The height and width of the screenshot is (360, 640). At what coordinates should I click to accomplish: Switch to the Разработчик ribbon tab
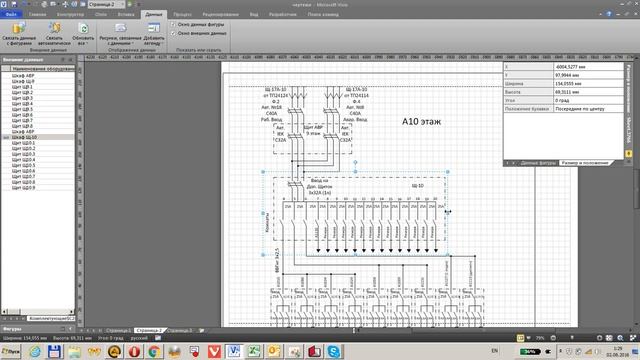point(283,14)
